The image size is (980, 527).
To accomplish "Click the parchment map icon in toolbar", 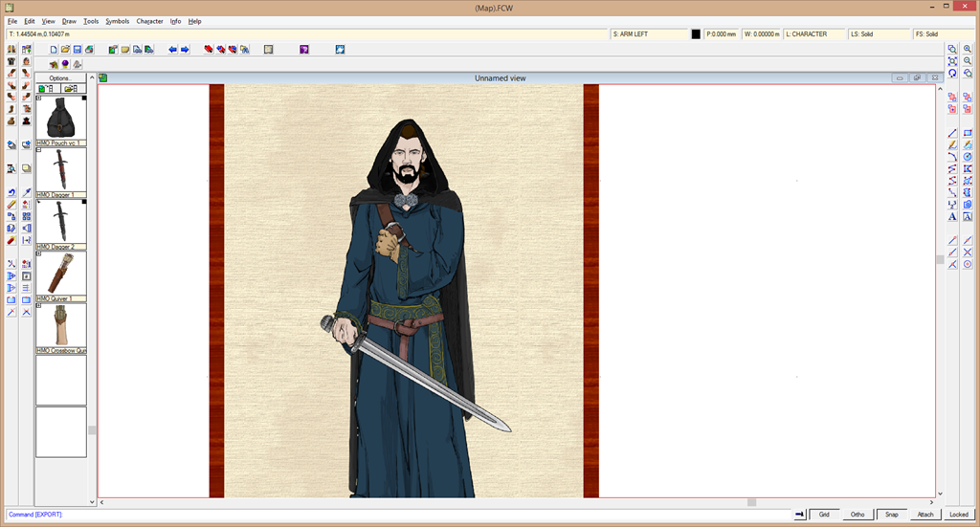I will tap(268, 50).
